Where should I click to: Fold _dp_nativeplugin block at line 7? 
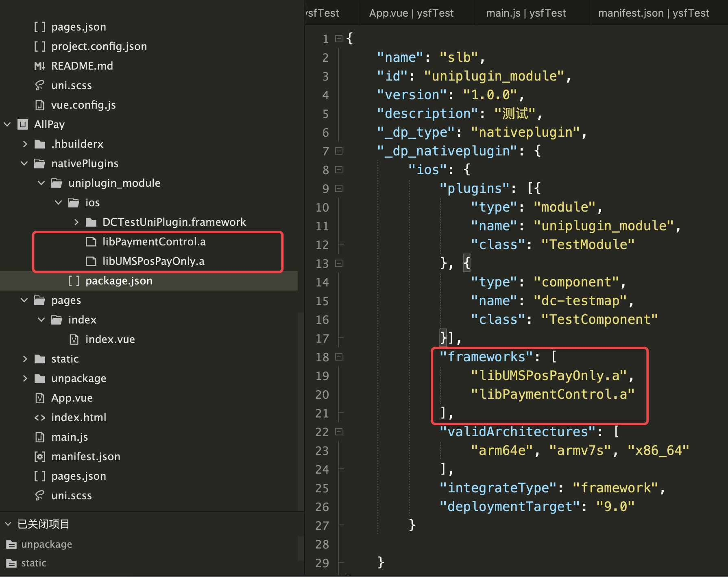339,151
